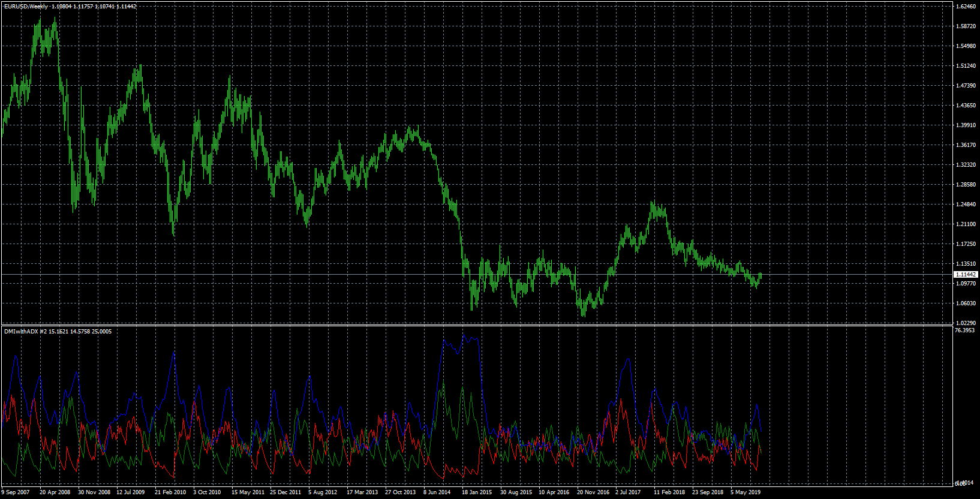Click the 5 Aug 2012 date label

point(323,492)
